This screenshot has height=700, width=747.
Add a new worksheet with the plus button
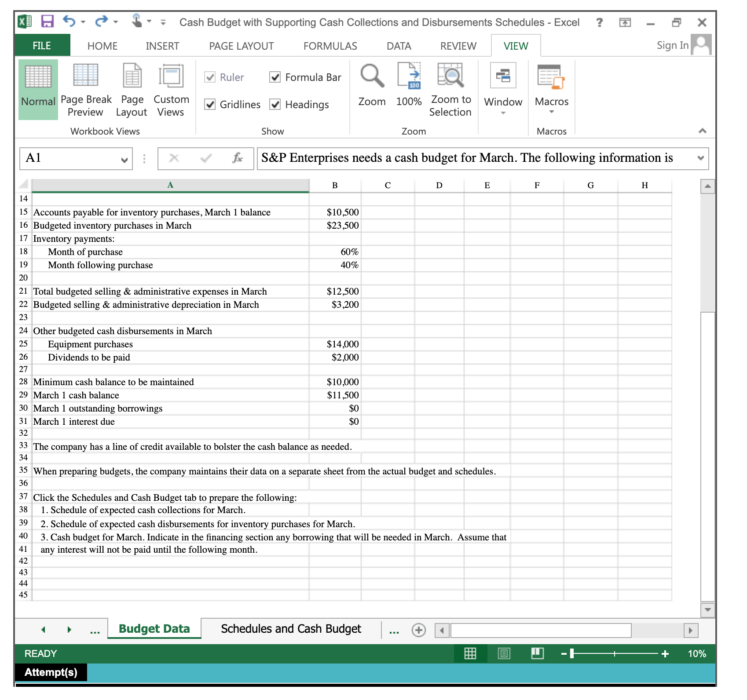[418, 630]
